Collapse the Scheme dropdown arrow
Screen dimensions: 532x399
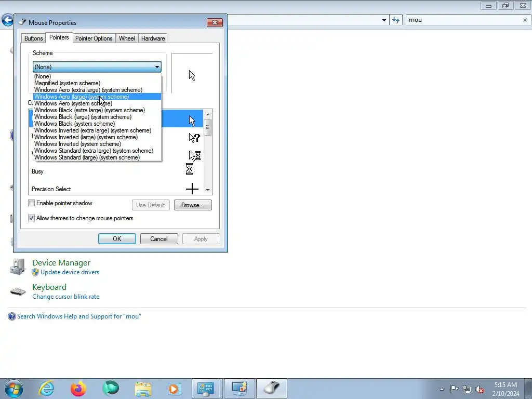(157, 67)
